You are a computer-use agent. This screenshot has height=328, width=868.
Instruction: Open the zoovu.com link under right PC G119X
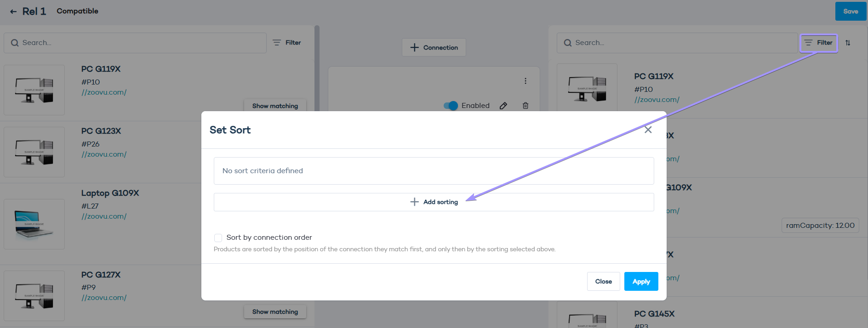pyautogui.click(x=657, y=100)
